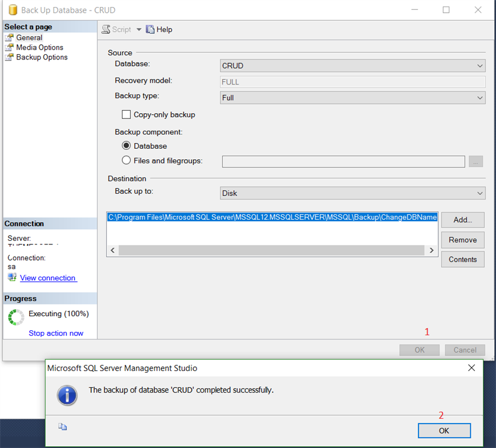Open the General page

coord(29,37)
